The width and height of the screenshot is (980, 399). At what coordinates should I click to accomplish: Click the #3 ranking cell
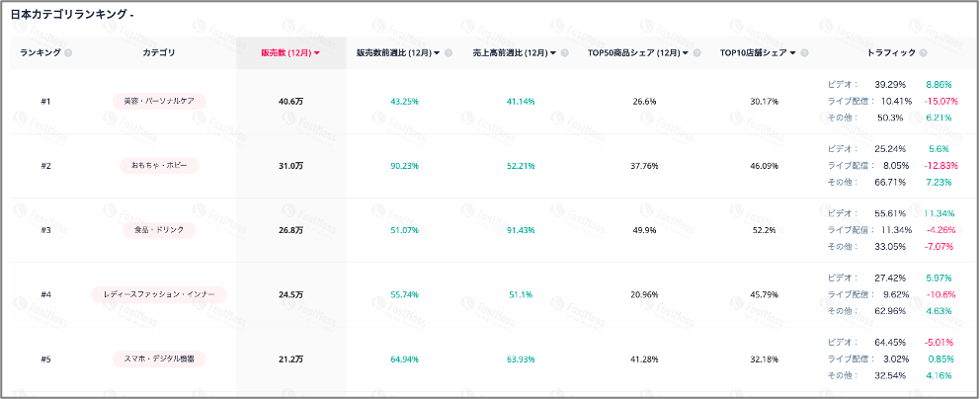pyautogui.click(x=45, y=229)
